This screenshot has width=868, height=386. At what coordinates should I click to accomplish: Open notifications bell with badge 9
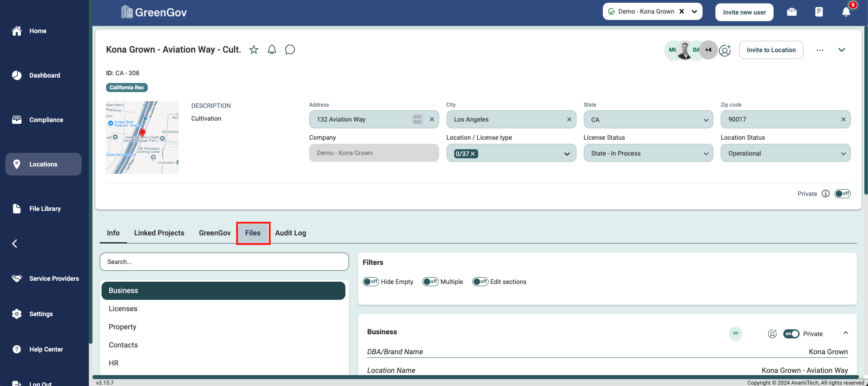click(x=846, y=12)
